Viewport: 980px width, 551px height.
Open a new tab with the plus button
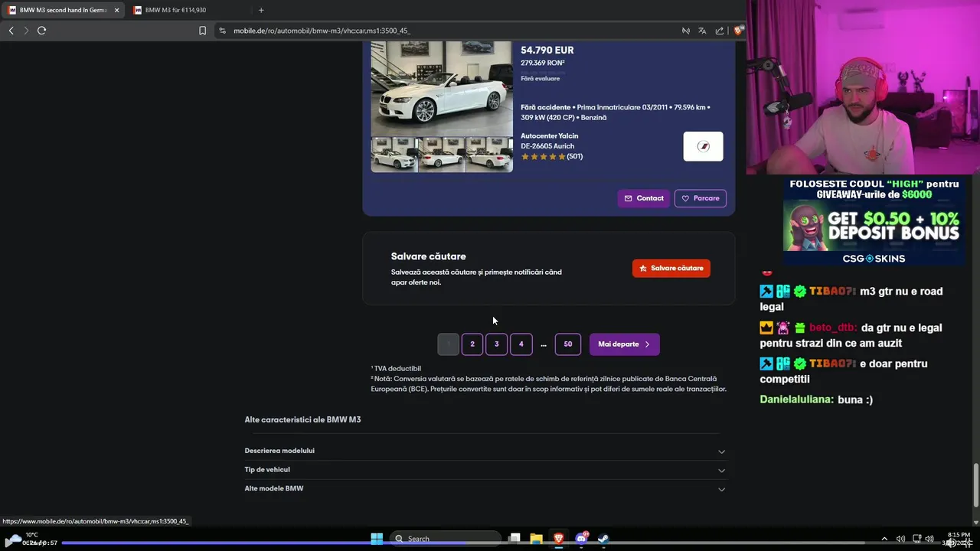261,10
